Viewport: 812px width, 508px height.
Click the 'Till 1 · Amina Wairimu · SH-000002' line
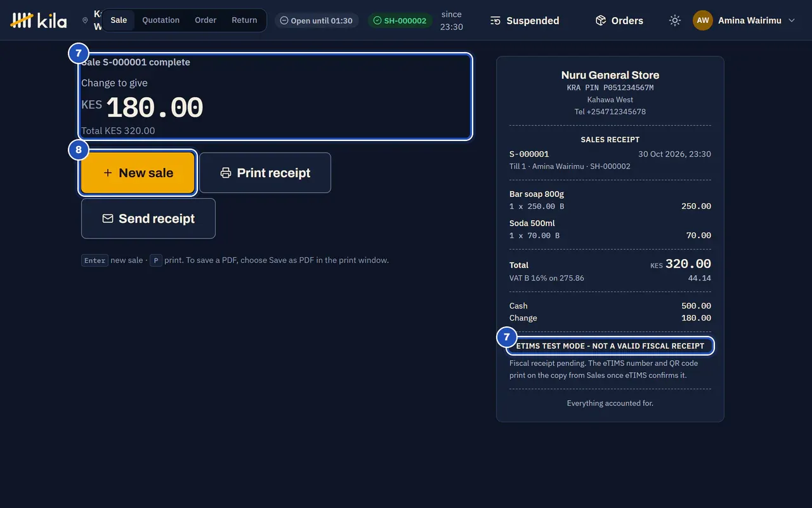pyautogui.click(x=570, y=166)
